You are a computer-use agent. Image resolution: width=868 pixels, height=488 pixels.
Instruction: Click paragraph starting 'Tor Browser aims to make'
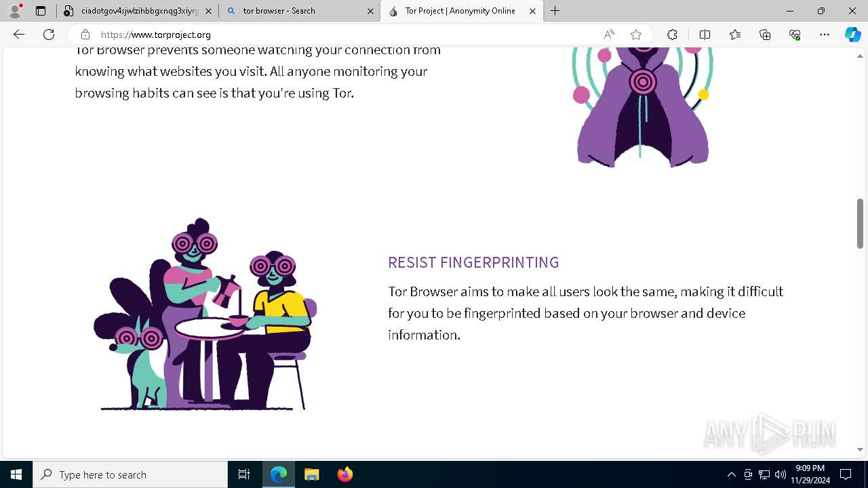tap(585, 312)
